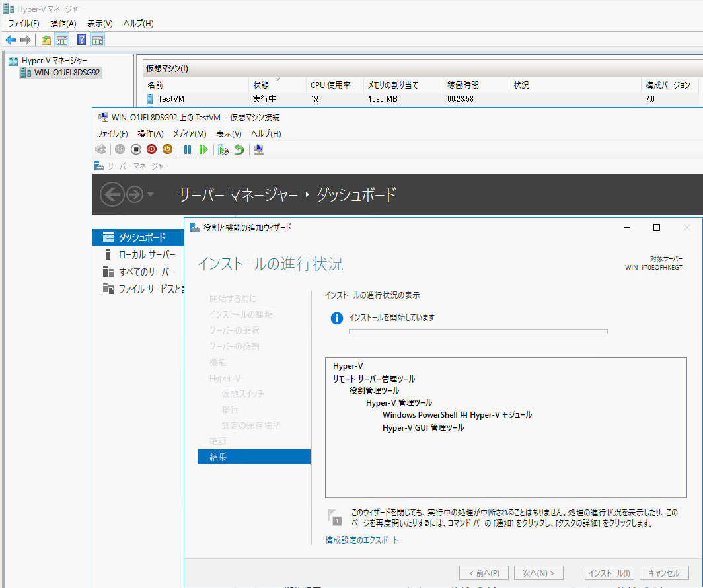Sort by 状況 column header
This screenshot has width=703, height=588.
tap(575, 85)
